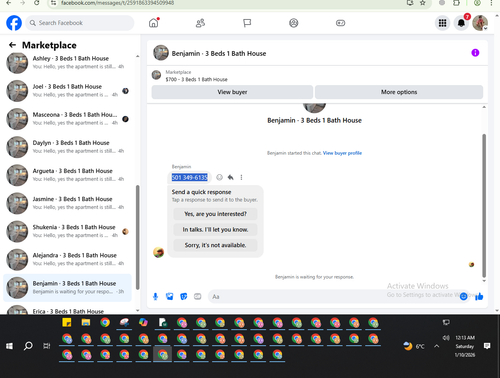
Task: Open Masceona conversation in list
Action: click(68, 119)
